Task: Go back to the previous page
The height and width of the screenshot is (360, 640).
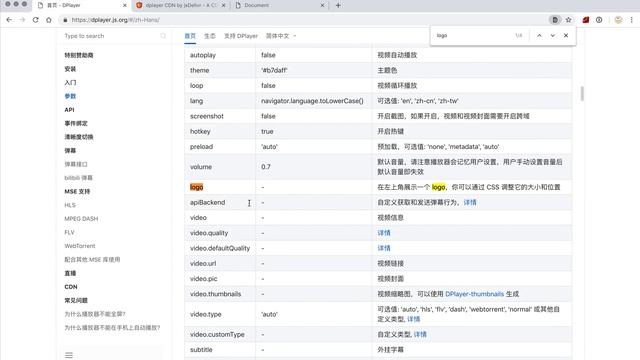Action: (x=9, y=20)
